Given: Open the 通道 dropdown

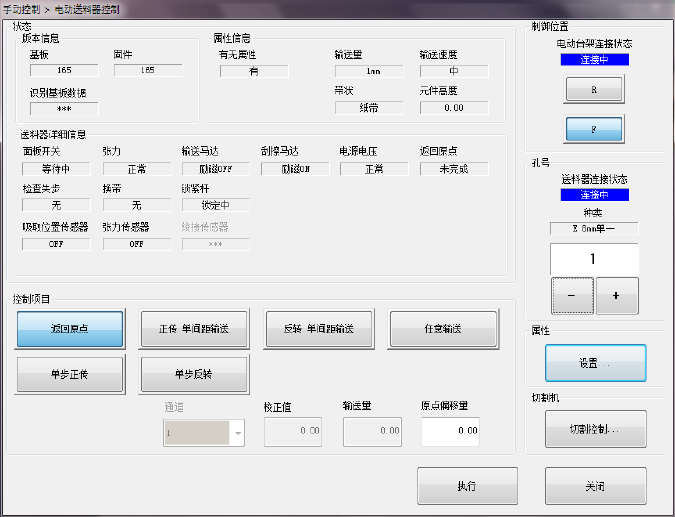Looking at the screenshot, I should point(204,433).
